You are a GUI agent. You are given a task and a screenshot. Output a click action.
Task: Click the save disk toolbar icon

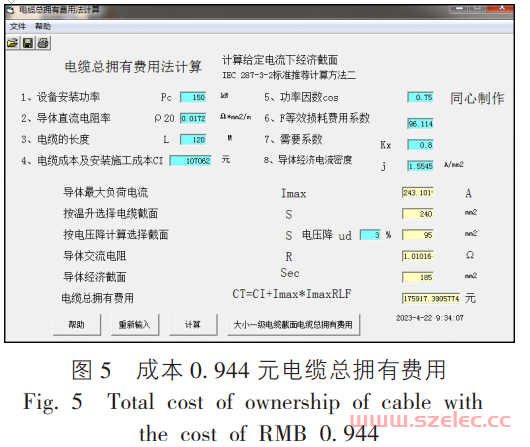[28, 43]
